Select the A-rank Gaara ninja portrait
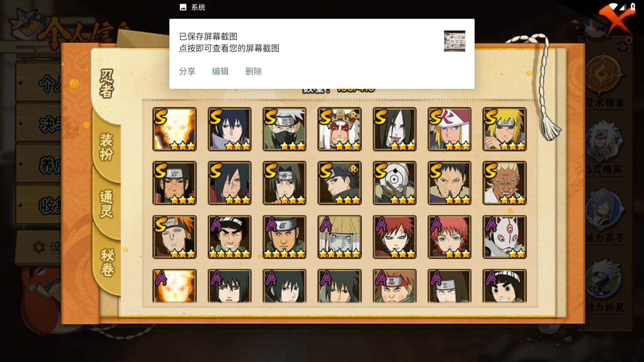Screen dimensions: 644x362 point(394,237)
